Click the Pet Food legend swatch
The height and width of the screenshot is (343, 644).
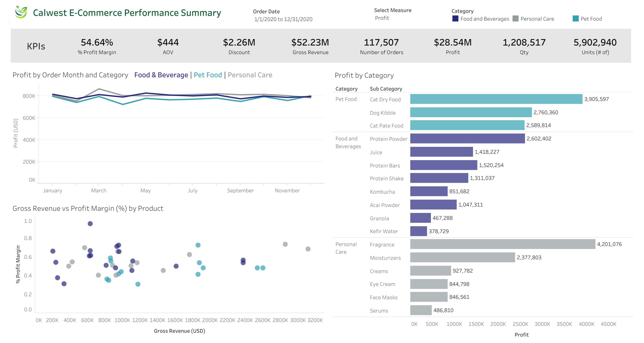click(576, 19)
